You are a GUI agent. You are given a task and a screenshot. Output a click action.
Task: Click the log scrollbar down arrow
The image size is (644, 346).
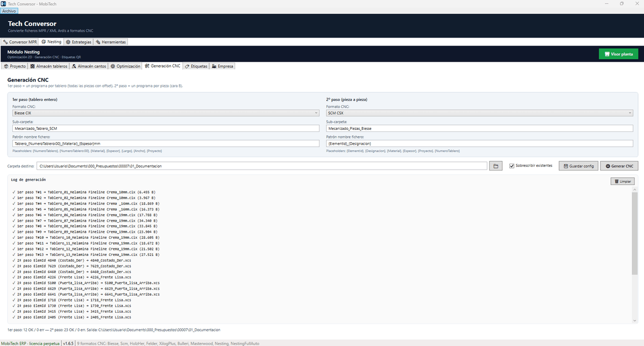click(x=635, y=320)
